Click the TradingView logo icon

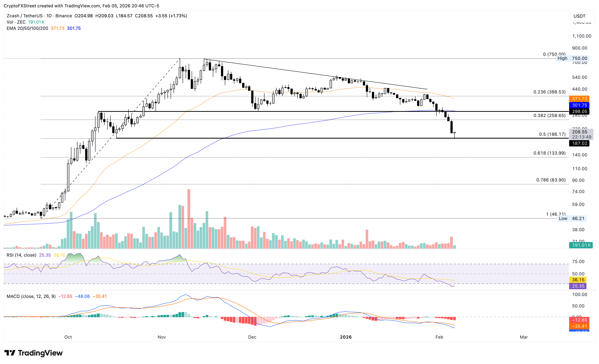pos(10,353)
